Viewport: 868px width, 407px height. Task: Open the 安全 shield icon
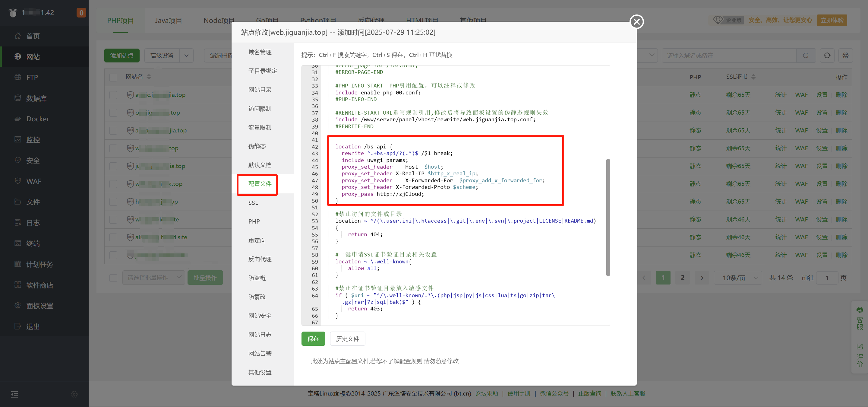click(x=18, y=160)
